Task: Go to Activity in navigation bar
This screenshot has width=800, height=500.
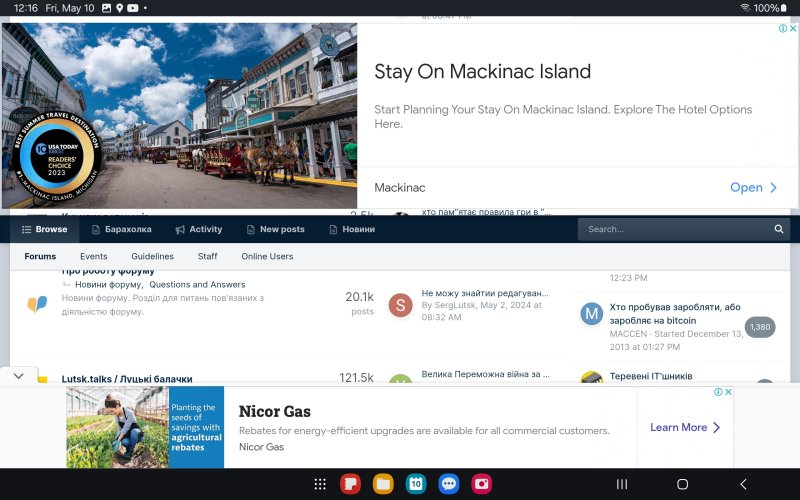Action: (199, 230)
